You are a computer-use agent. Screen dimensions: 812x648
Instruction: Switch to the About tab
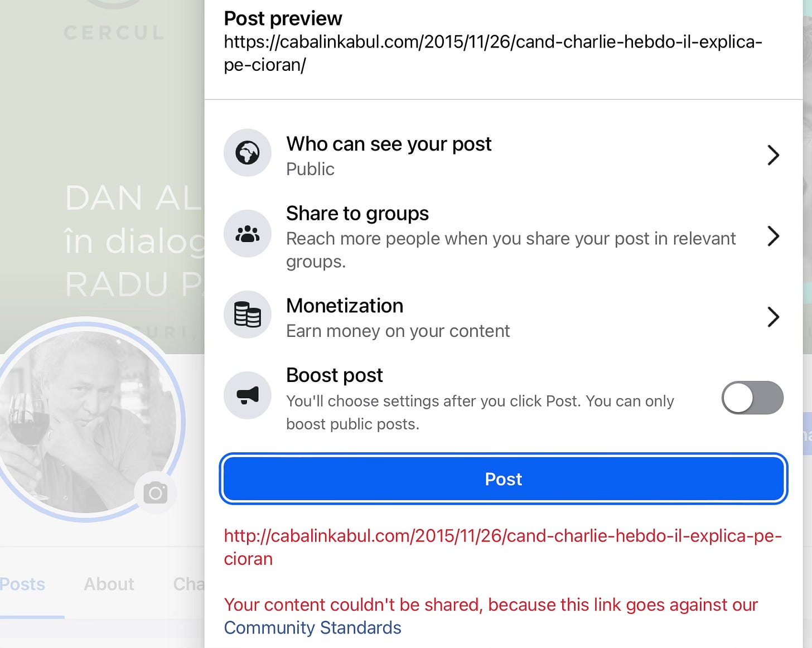click(x=109, y=584)
